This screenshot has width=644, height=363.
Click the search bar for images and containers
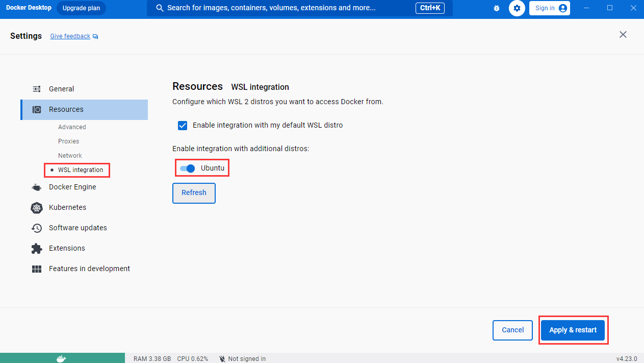300,8
